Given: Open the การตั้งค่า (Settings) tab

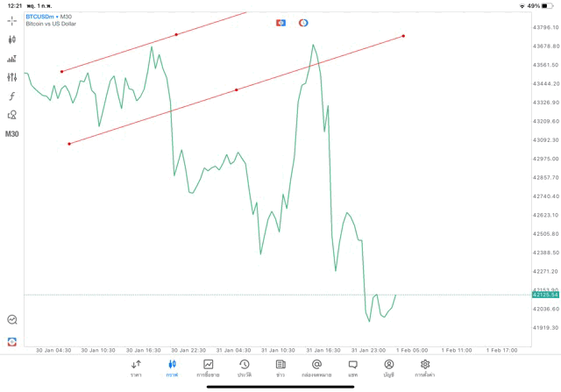Looking at the screenshot, I should pyautogui.click(x=425, y=367).
